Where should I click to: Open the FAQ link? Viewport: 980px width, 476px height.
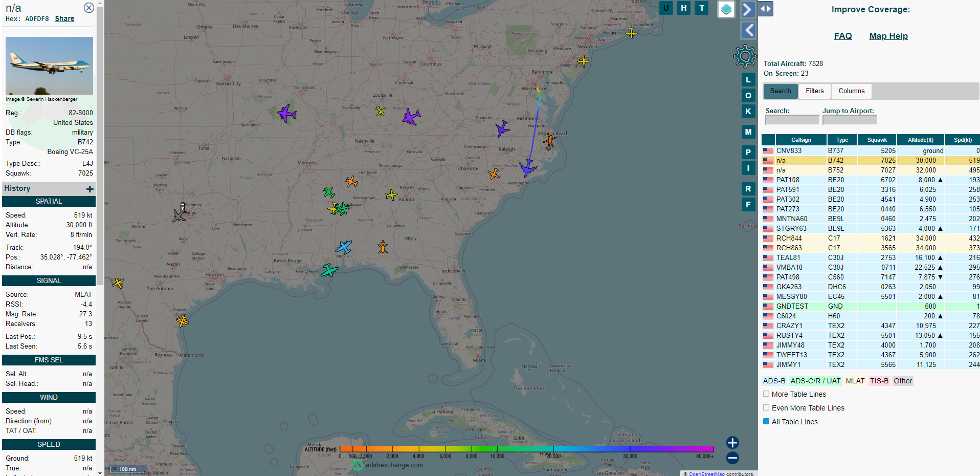843,36
